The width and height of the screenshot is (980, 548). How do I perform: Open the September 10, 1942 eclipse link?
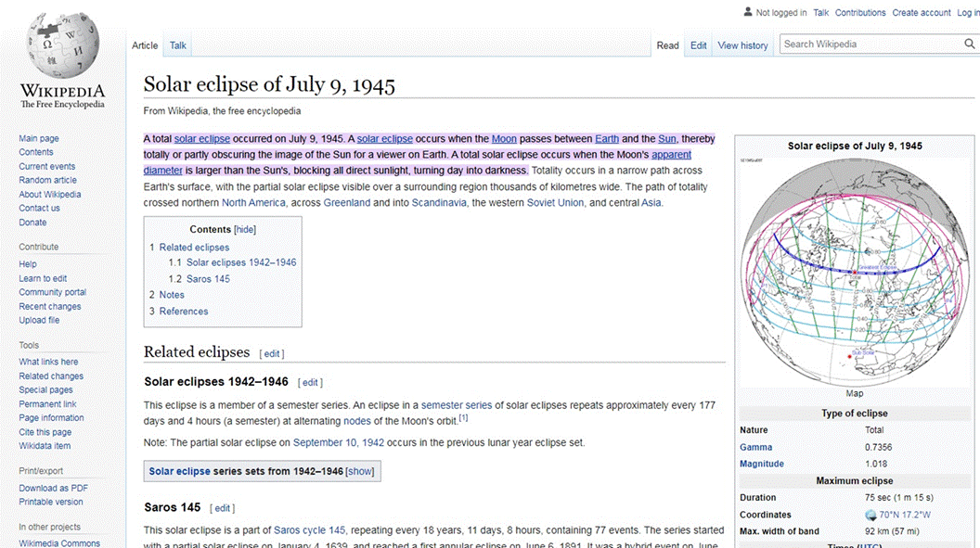(x=339, y=443)
